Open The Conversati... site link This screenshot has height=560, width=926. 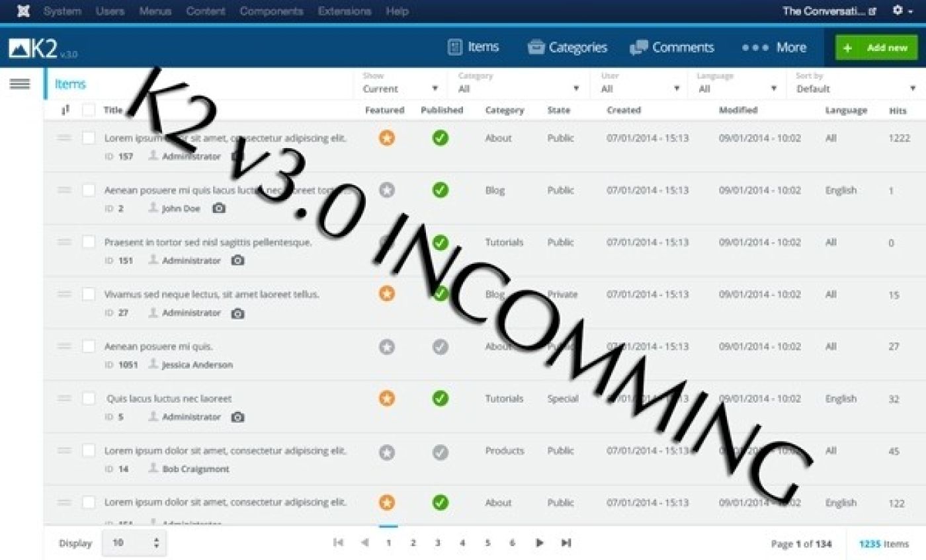pos(830,11)
